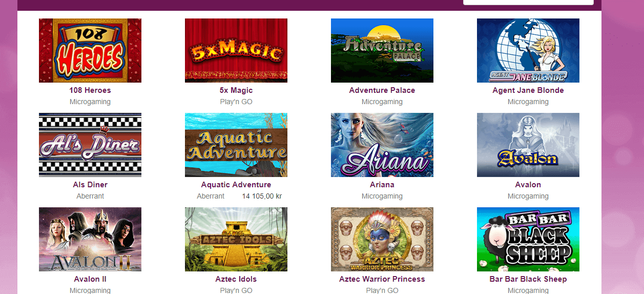Click the Bar Bar Black Sheep title

click(x=528, y=279)
